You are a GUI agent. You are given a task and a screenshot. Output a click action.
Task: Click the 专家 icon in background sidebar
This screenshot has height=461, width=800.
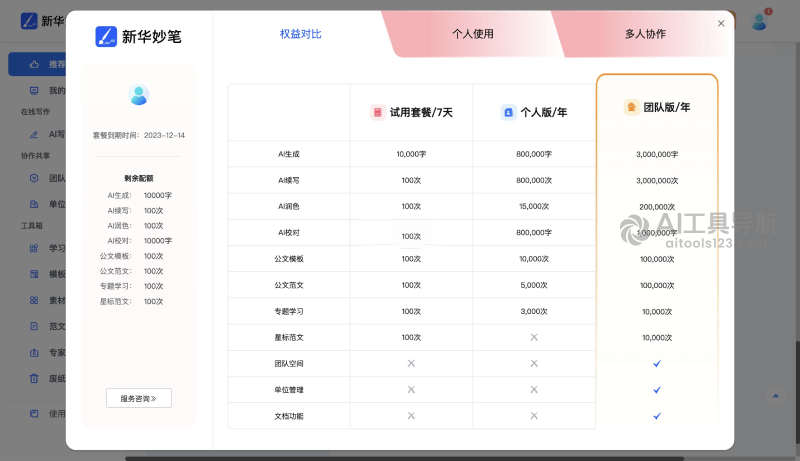34,352
